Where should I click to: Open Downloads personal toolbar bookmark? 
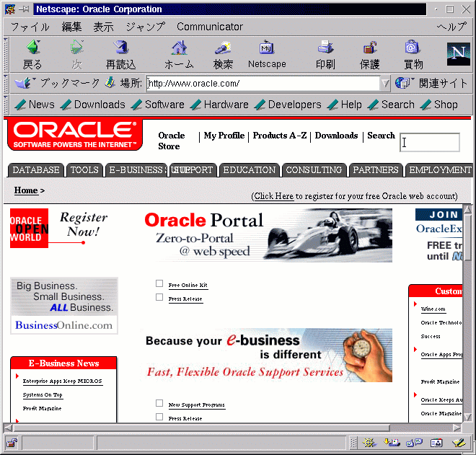[x=92, y=105]
